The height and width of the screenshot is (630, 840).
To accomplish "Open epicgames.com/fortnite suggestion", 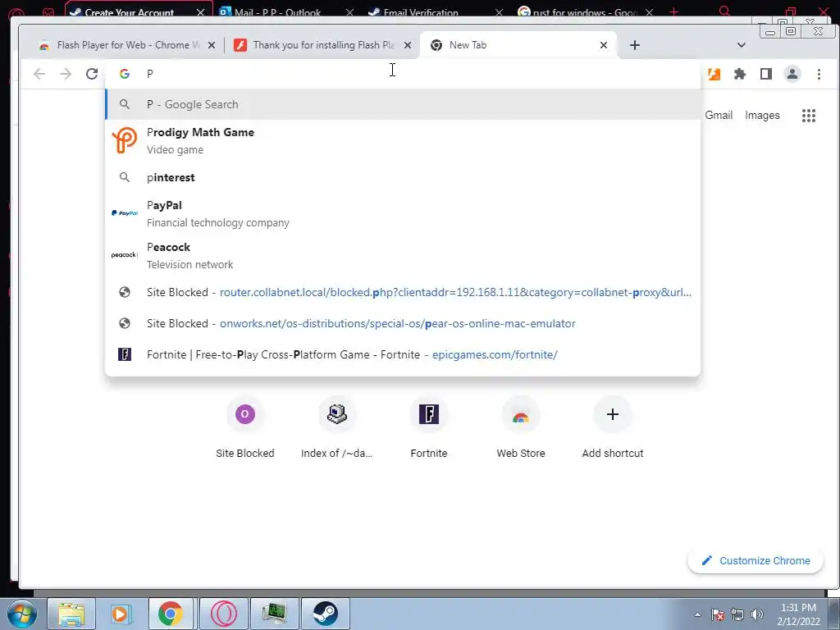I will click(x=403, y=354).
